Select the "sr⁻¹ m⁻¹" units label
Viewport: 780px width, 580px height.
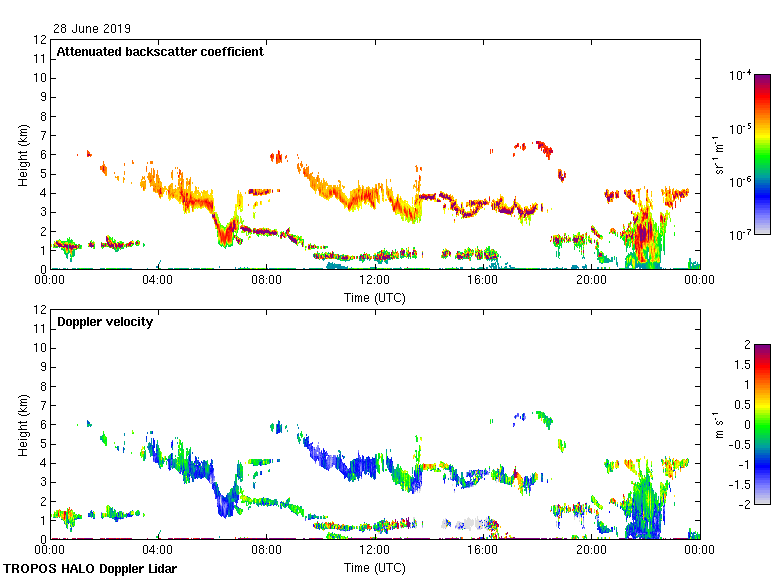pyautogui.click(x=721, y=154)
